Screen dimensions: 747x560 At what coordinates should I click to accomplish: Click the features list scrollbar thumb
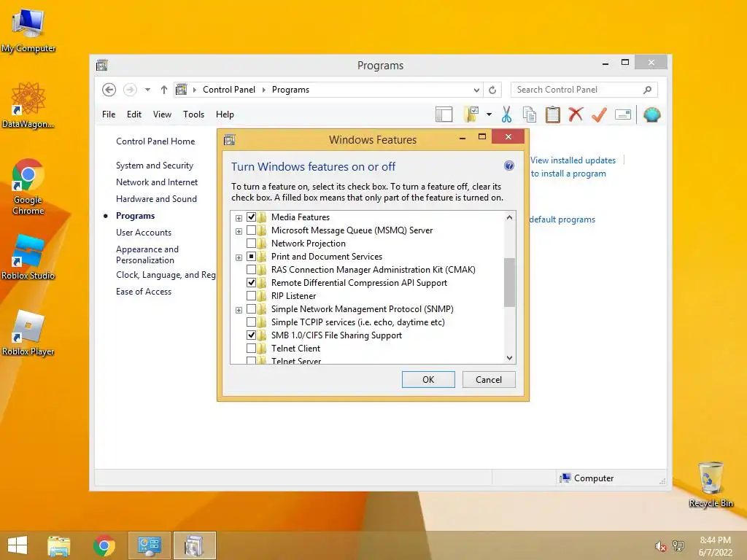coord(509,282)
